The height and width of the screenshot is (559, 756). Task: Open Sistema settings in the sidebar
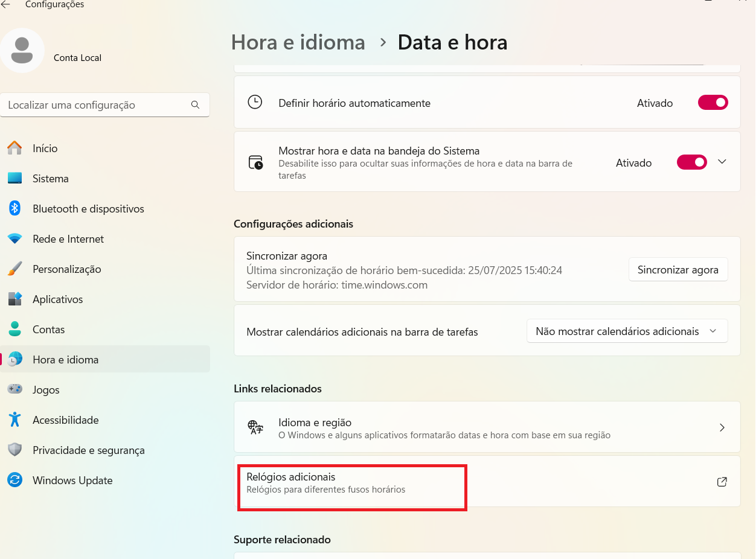point(50,178)
